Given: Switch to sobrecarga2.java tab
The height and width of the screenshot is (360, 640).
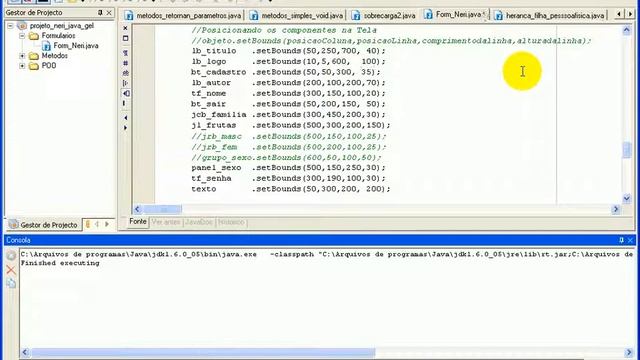Looking at the screenshot, I should [x=384, y=16].
